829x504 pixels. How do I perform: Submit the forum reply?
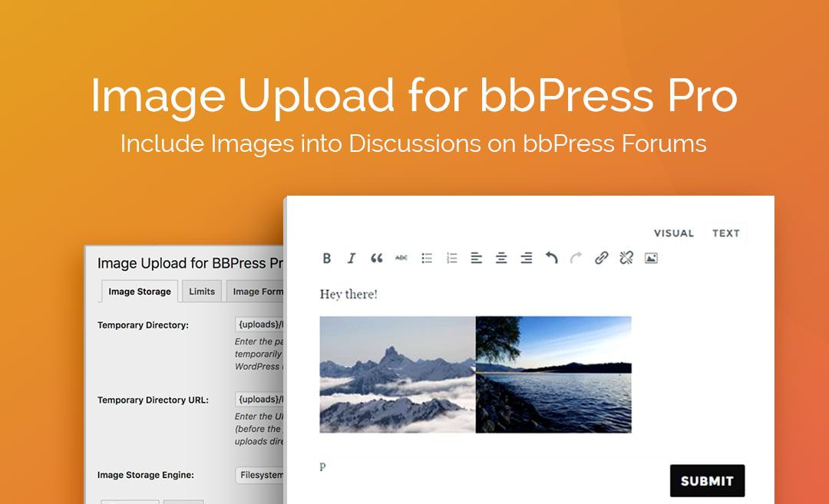click(x=707, y=480)
